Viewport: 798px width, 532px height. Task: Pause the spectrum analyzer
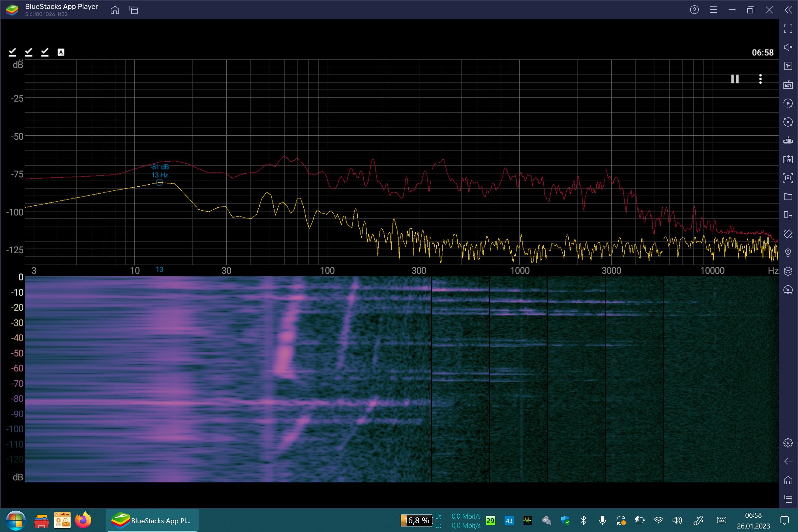(x=734, y=79)
